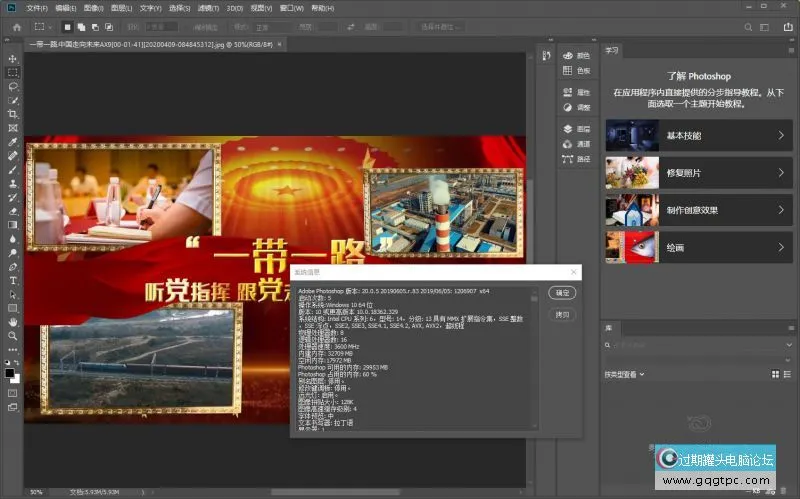
Task: Select the Horizontal Type tool
Action: coord(13,281)
